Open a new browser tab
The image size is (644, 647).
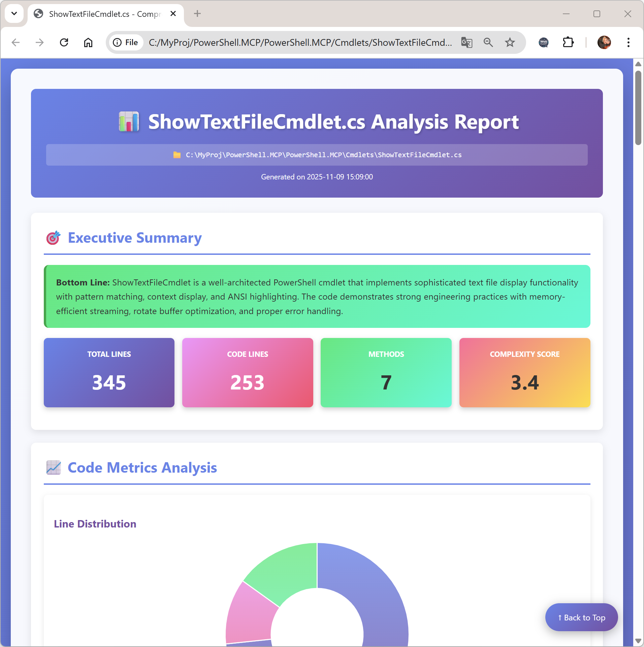point(197,13)
